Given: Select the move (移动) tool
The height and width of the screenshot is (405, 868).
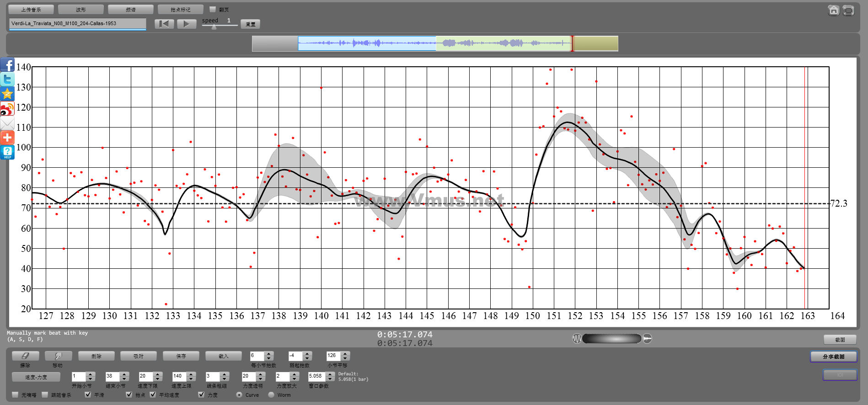Looking at the screenshot, I should [x=58, y=356].
